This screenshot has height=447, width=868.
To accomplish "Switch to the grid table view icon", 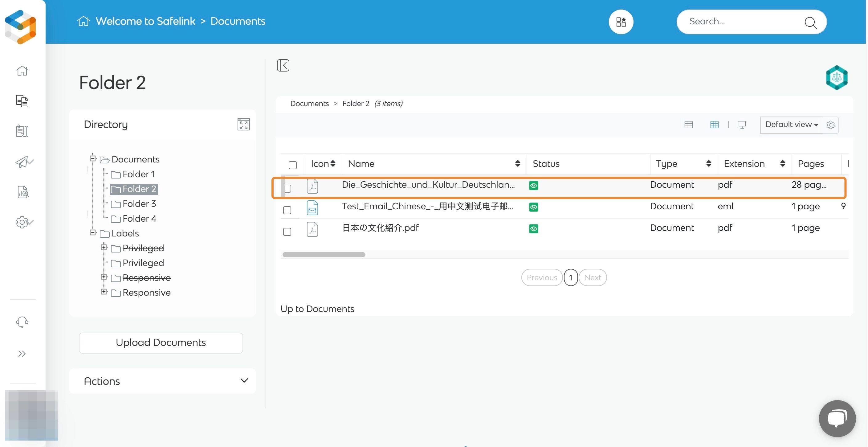I will pyautogui.click(x=714, y=125).
